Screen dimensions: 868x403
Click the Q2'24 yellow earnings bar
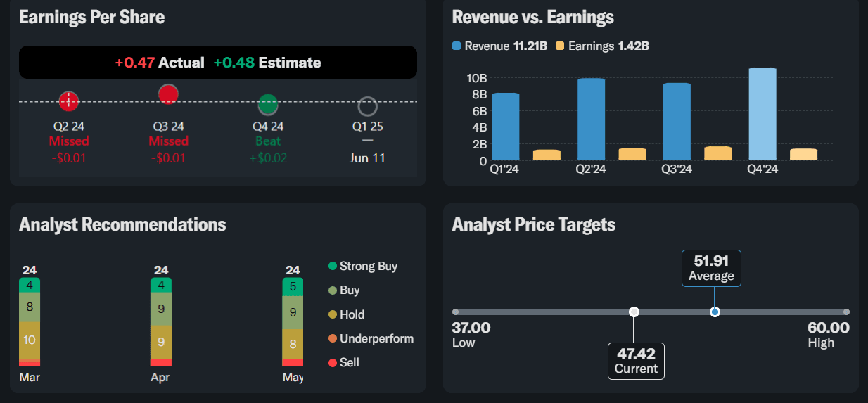click(632, 154)
